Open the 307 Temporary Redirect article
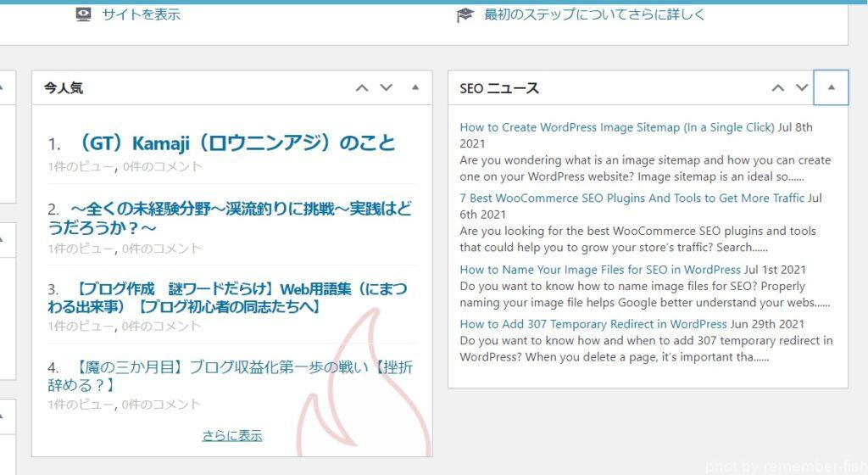 point(593,324)
